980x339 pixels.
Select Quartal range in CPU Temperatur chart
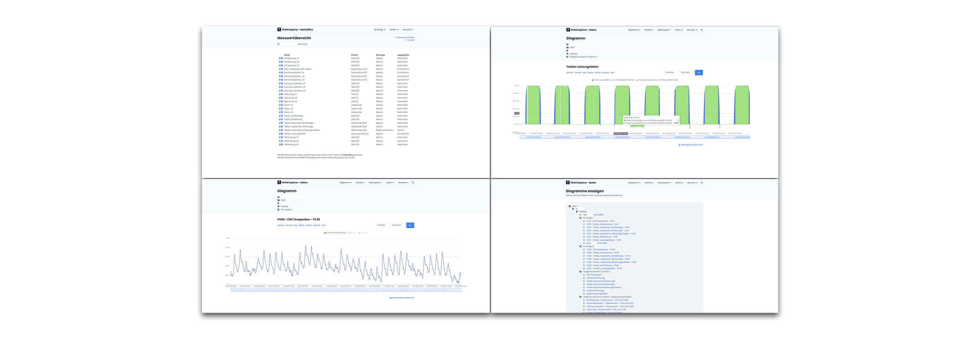click(317, 225)
